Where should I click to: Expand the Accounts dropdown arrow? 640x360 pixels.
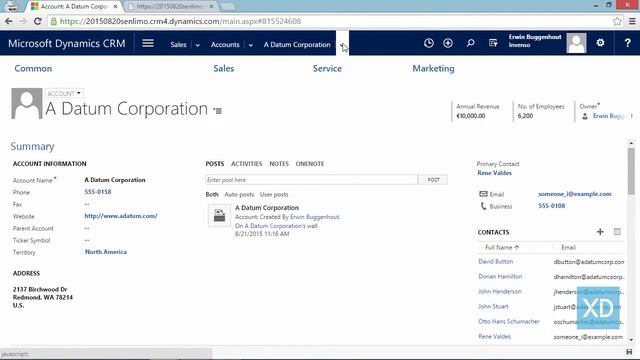click(251, 45)
